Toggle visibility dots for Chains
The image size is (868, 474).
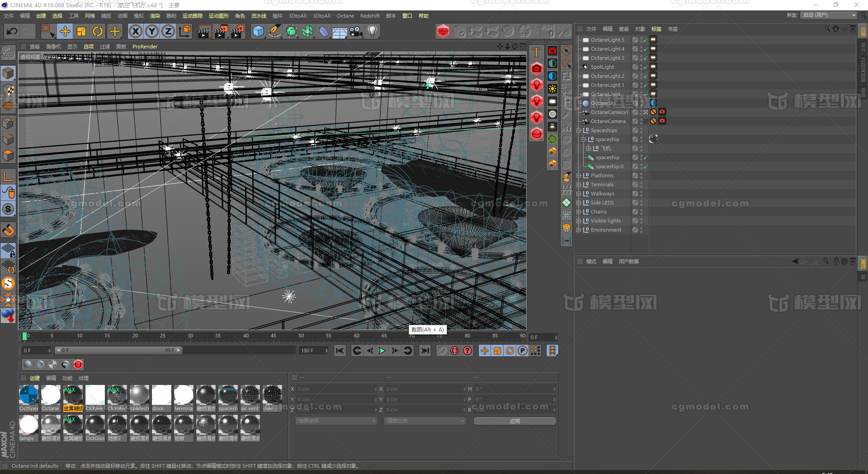tap(642, 212)
